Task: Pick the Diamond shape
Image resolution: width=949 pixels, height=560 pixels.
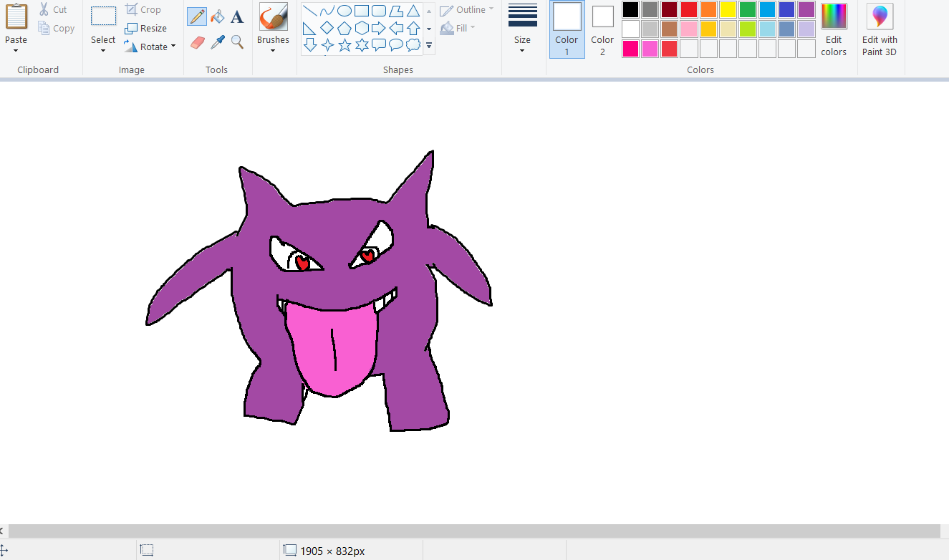Action: point(327,28)
